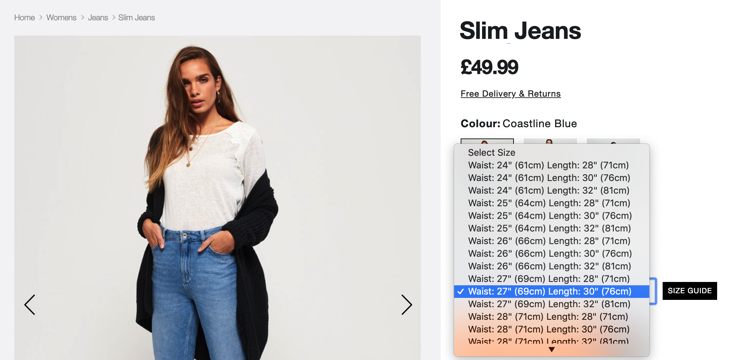Click the main model product photo
Screen dimensions: 752x360
pos(217,197)
